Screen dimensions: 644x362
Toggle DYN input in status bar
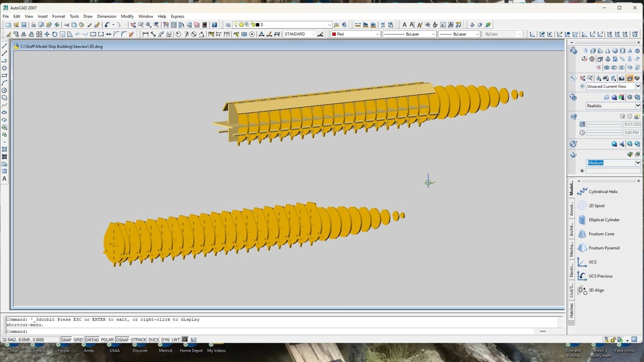[165, 340]
